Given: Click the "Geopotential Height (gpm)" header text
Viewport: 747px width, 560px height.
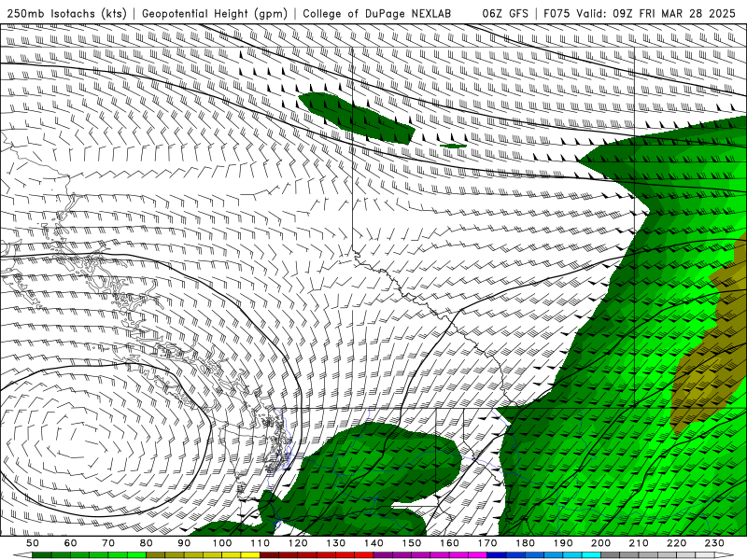Looking at the screenshot, I should (215, 13).
